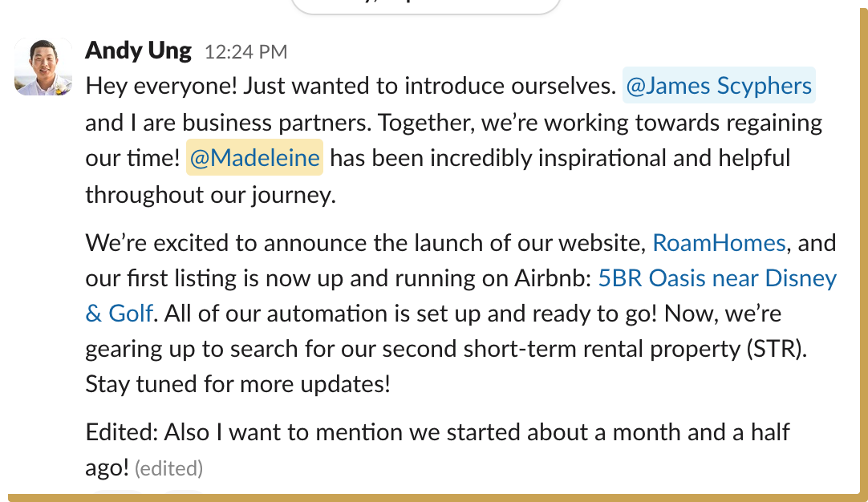
Task: Open the Andy Ung sender name
Action: point(138,51)
